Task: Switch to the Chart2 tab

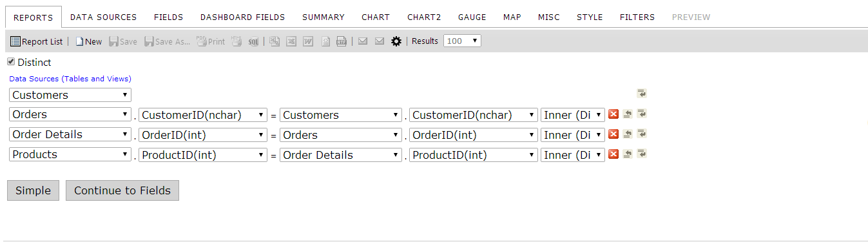Action: pyautogui.click(x=424, y=17)
